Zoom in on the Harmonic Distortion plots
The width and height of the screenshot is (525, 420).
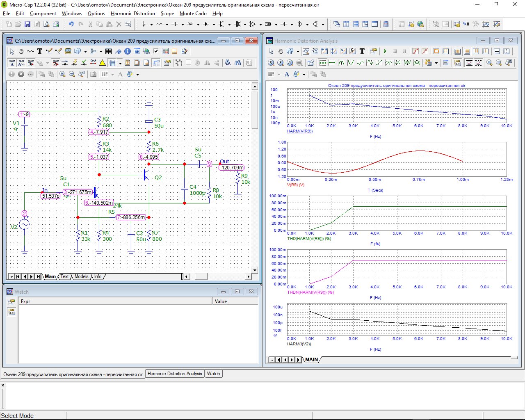[489, 63]
